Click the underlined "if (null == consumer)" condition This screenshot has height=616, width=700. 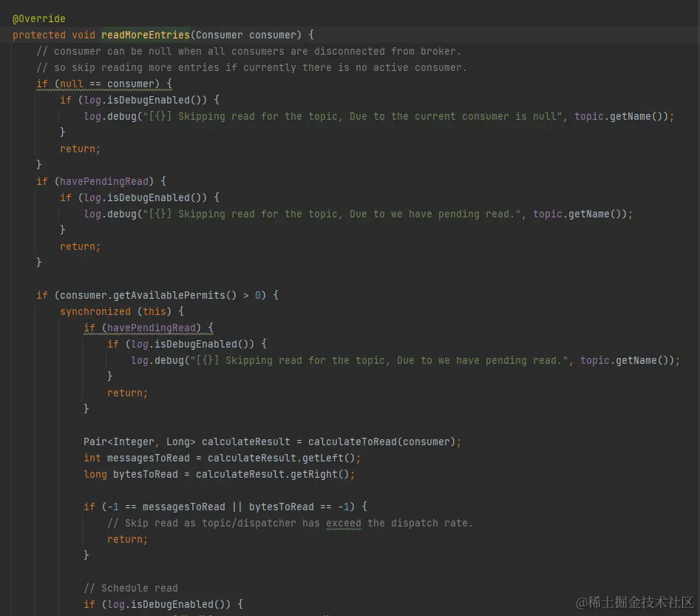click(x=104, y=84)
